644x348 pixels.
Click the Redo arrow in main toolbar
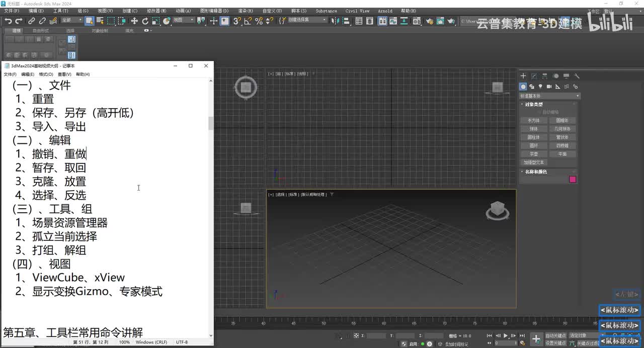tap(19, 21)
